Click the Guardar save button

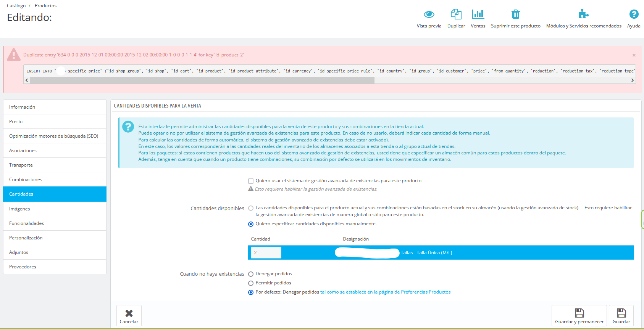point(621,316)
